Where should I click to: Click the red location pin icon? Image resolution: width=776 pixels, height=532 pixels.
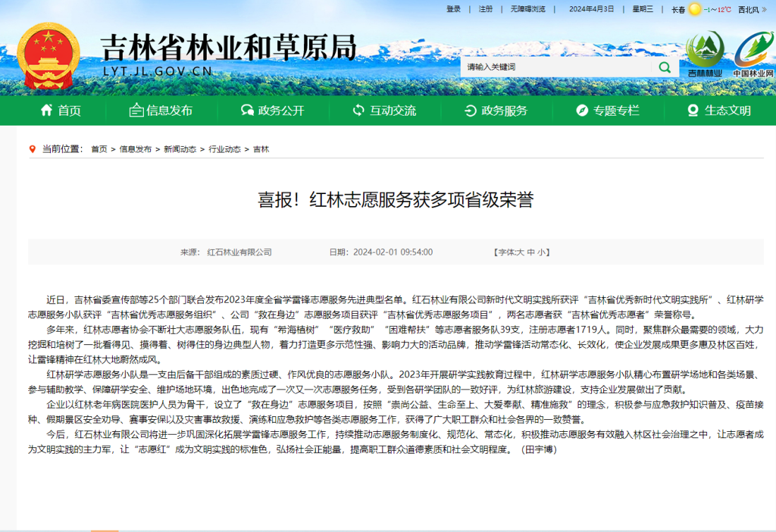[x=32, y=149]
